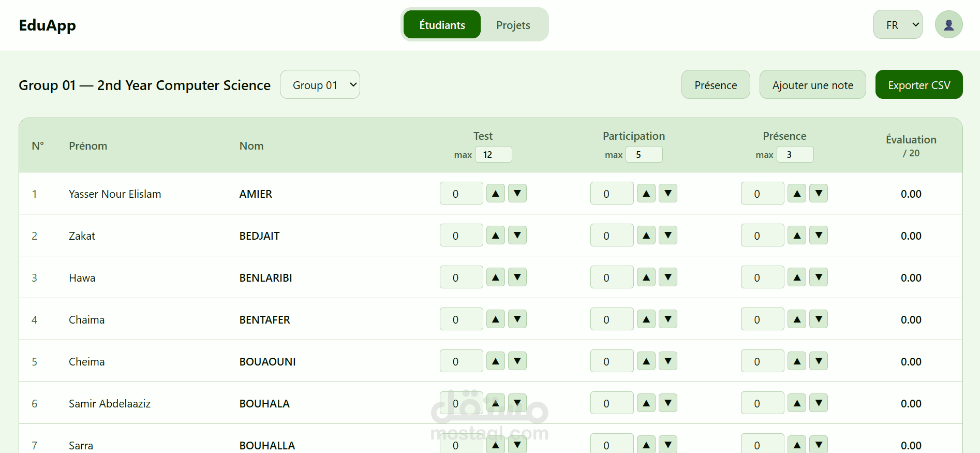Viewport: 980px width, 453px height.
Task: Increase Présence score for BOUAOUNI
Action: point(797,361)
